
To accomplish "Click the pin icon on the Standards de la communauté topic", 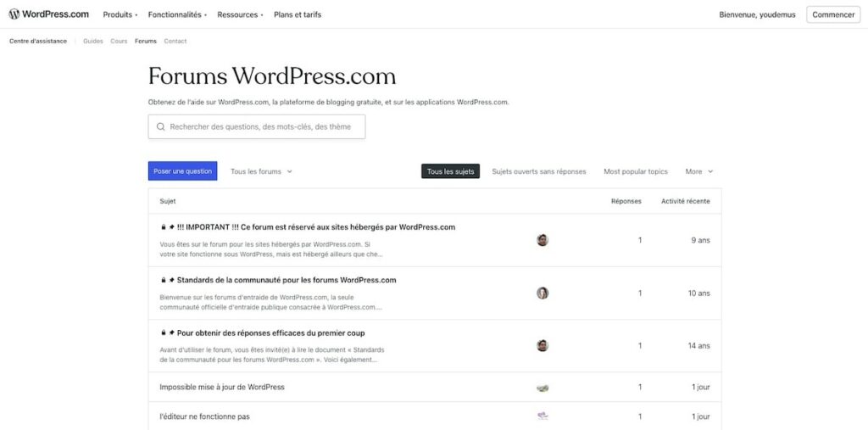I will pos(171,281).
